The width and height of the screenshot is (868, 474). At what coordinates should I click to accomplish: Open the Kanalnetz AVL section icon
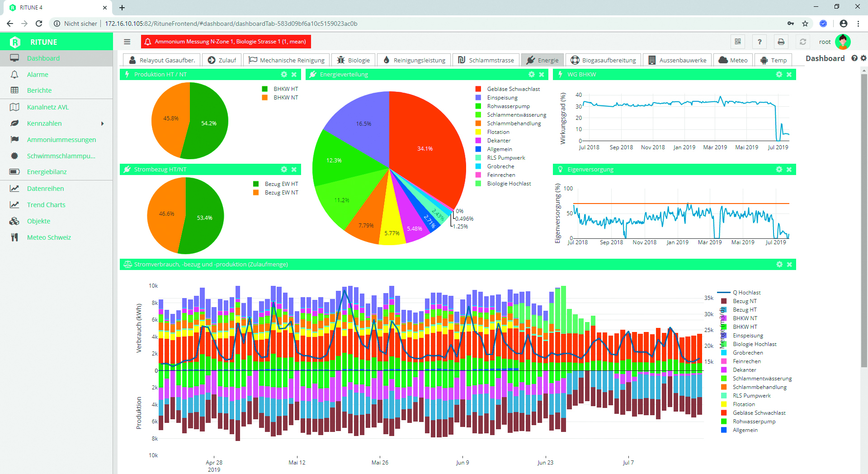14,107
